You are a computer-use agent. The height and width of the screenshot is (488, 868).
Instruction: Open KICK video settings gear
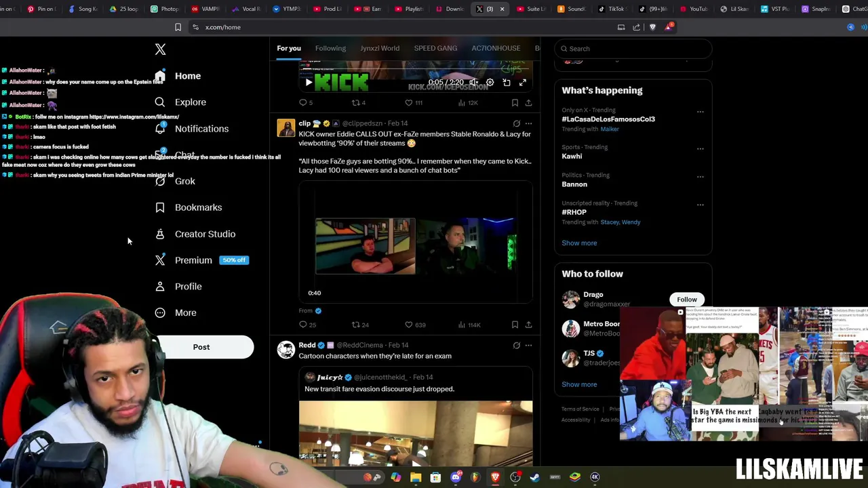(490, 83)
